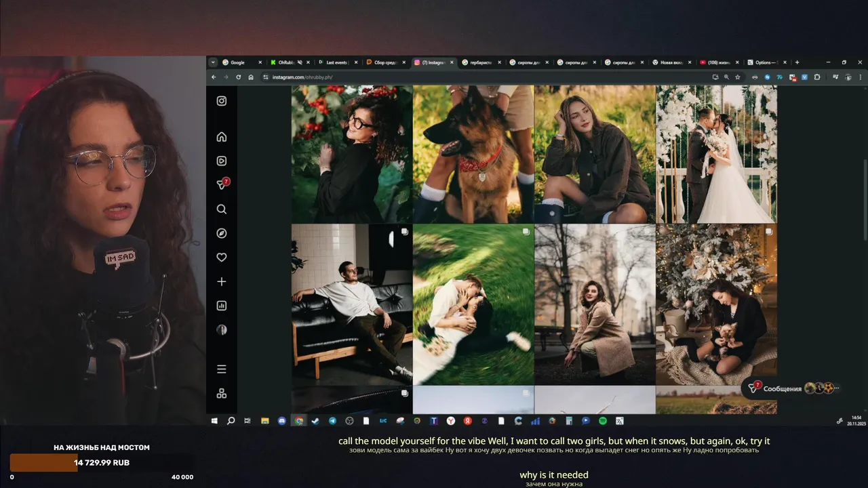Open the photo of the woman sitting on grass
This screenshot has width=868, height=488.
point(595,154)
